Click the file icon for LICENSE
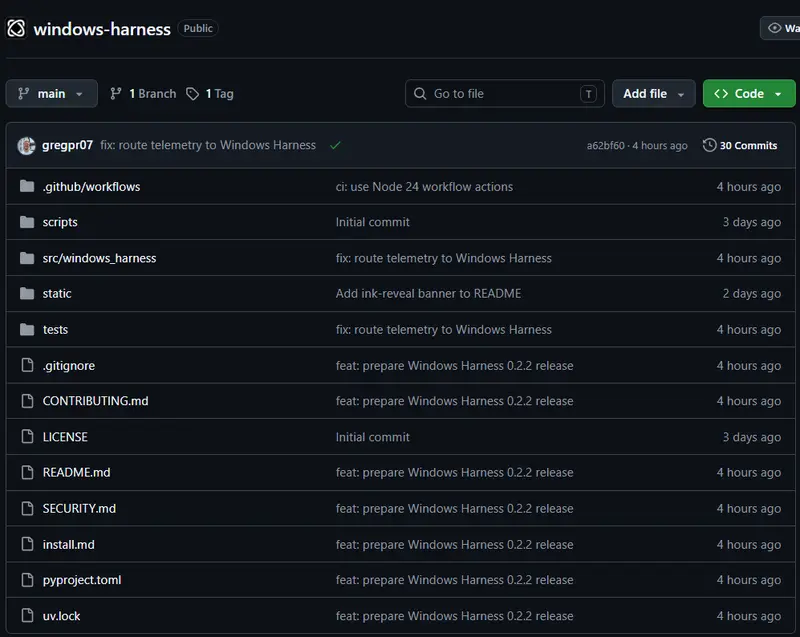Screen dimensions: 800x637 pos(27,437)
